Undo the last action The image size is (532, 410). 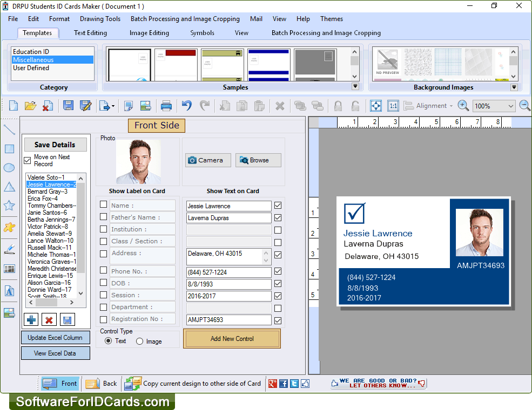[187, 106]
